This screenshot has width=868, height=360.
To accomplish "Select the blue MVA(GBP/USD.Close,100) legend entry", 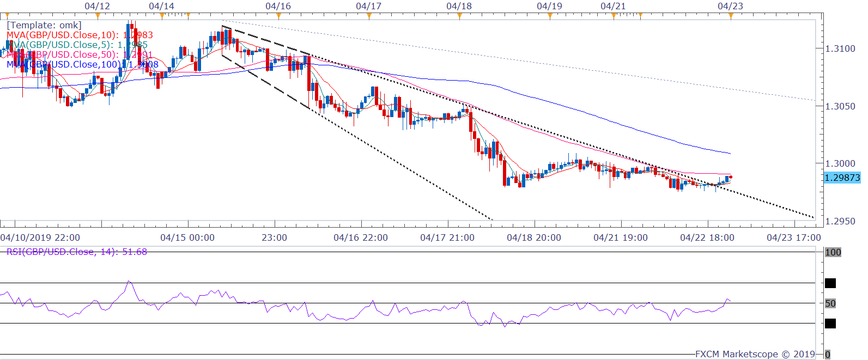I will pyautogui.click(x=82, y=64).
